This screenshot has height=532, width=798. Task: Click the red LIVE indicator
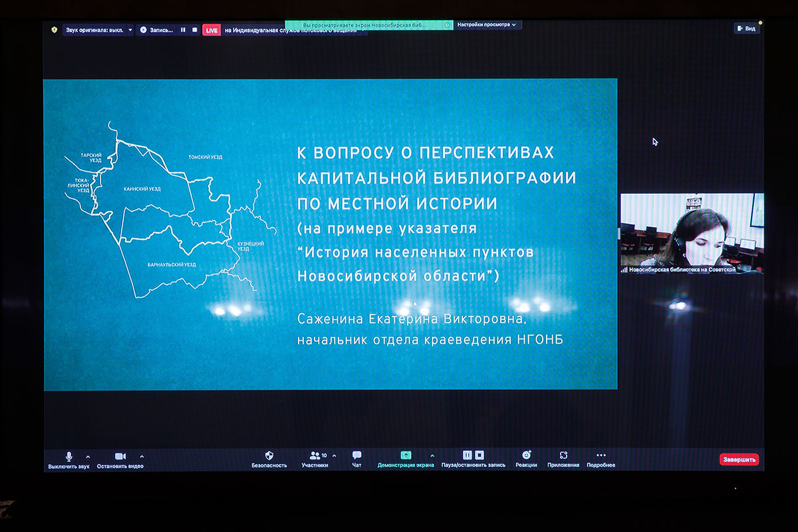[x=211, y=30]
